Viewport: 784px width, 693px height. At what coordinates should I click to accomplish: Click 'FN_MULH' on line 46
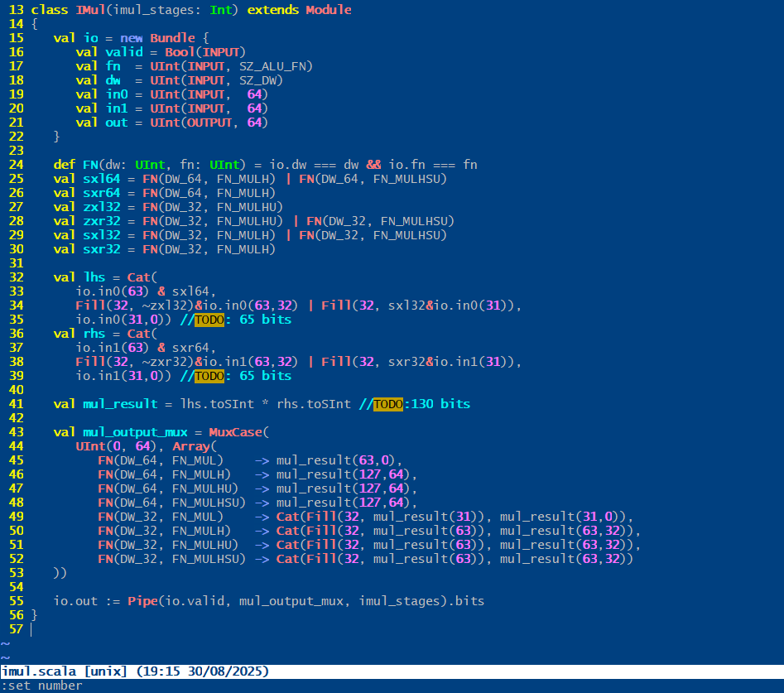199,474
